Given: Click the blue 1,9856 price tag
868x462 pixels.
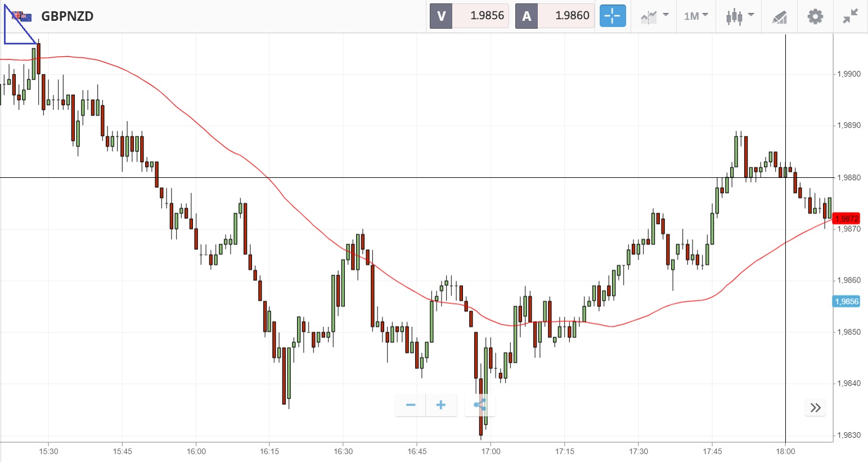Looking at the screenshot, I should 846,302.
